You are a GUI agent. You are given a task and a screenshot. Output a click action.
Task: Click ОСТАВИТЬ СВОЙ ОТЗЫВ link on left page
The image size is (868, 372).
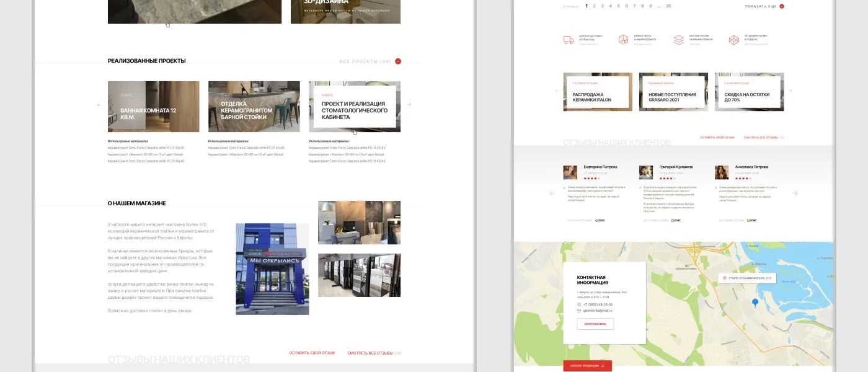pyautogui.click(x=312, y=353)
